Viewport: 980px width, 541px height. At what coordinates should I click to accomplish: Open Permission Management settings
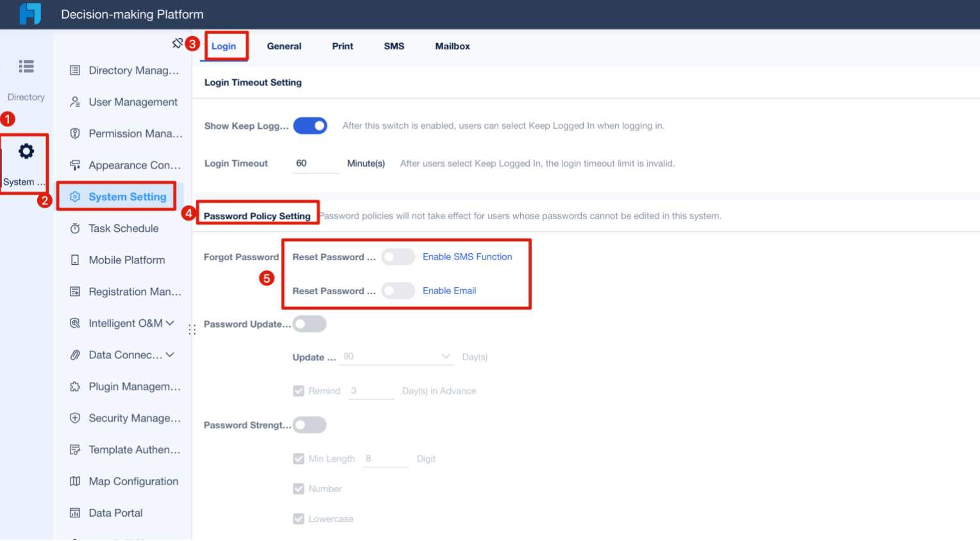pyautogui.click(x=76, y=133)
